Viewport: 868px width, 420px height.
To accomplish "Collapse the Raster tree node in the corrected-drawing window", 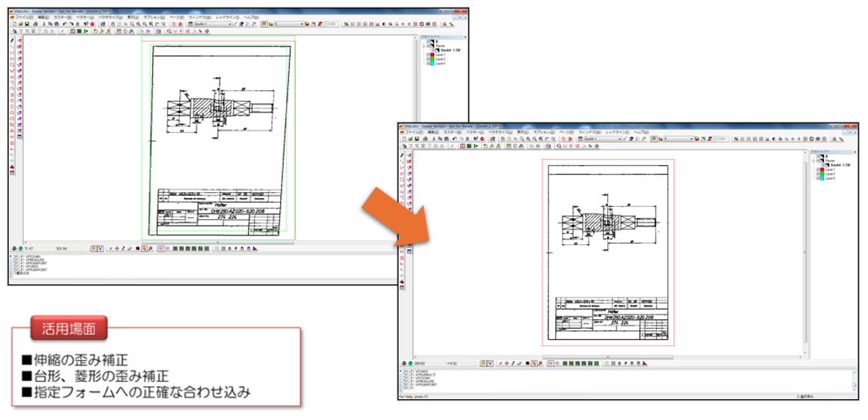I will [x=812, y=160].
